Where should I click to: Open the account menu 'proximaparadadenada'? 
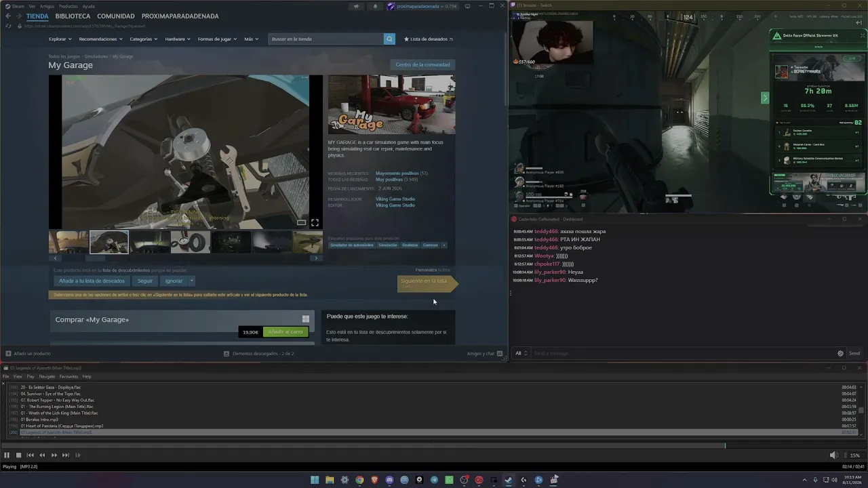[x=422, y=6]
